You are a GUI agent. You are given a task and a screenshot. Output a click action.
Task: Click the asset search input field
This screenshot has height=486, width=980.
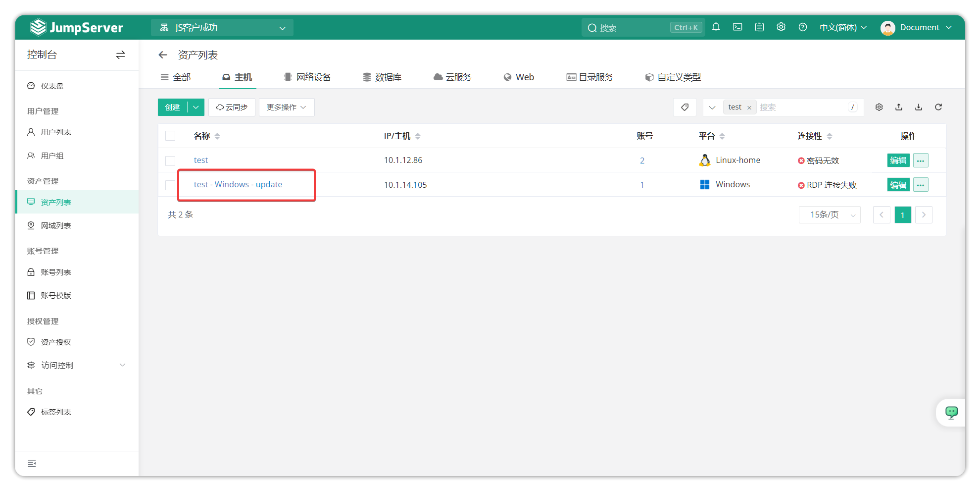(802, 107)
